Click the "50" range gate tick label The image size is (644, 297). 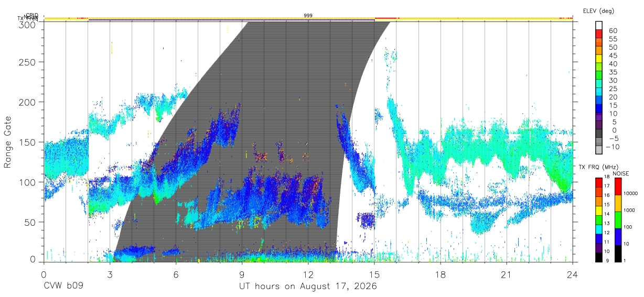pyautogui.click(x=30, y=222)
